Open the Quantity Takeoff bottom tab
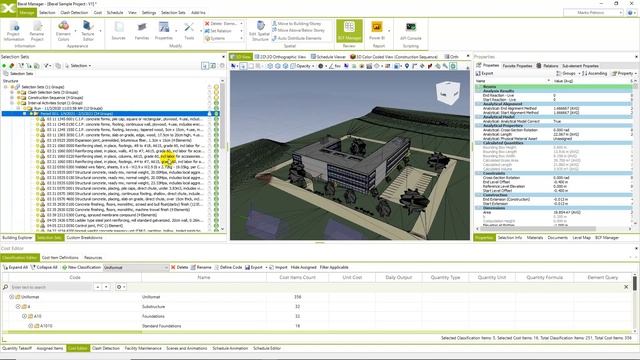Image resolution: width=640 pixels, height=360 pixels. pos(17,348)
